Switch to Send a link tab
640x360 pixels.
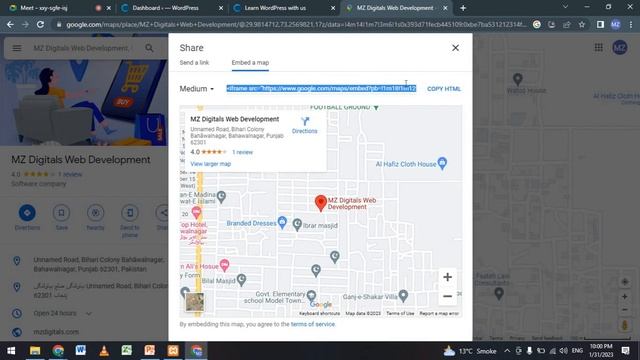(194, 62)
